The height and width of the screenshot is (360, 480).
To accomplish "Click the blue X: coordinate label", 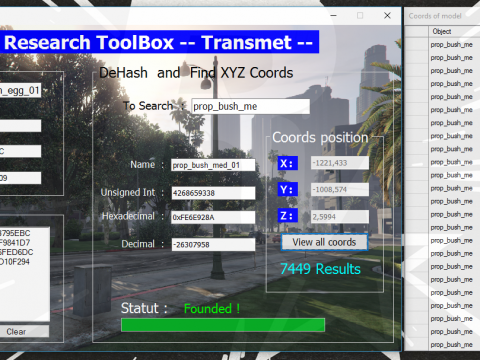I will (x=287, y=163).
